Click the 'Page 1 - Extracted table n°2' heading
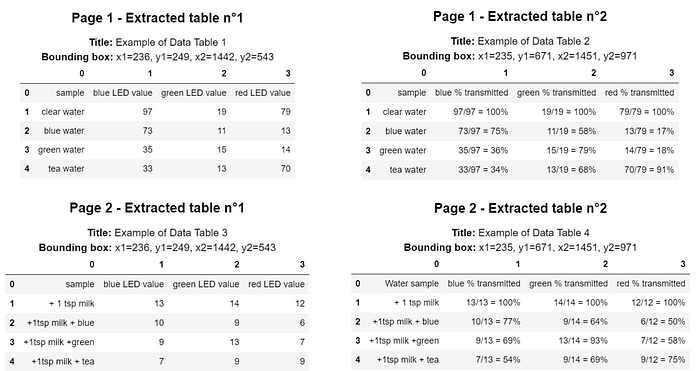The width and height of the screenshot is (700, 371). pos(520,17)
